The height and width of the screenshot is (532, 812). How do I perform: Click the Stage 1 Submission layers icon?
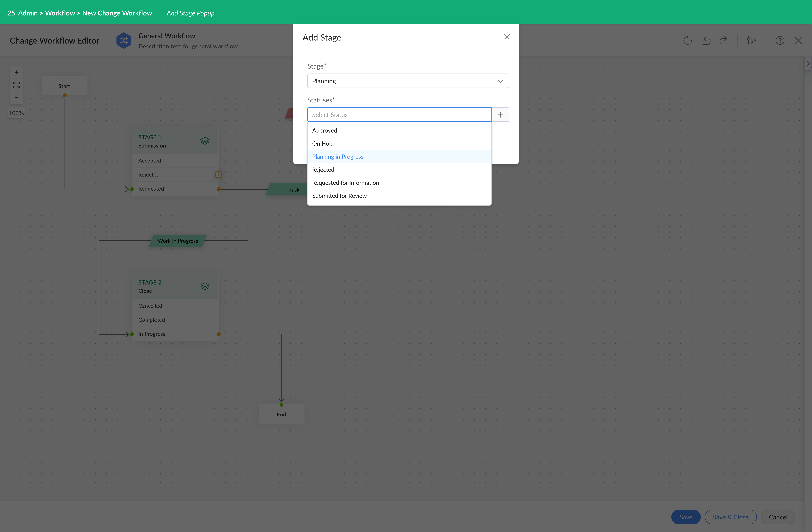click(x=205, y=141)
